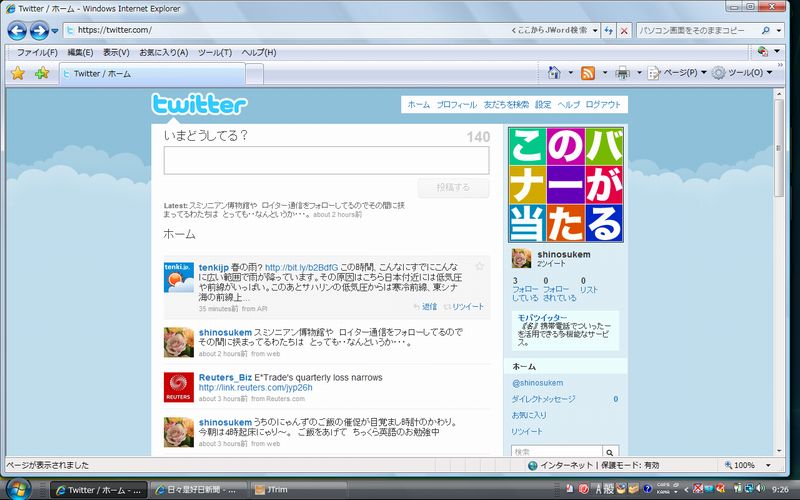Viewport: 800px width, 500px height.
Task: Click the Print icon
Action: (622, 73)
